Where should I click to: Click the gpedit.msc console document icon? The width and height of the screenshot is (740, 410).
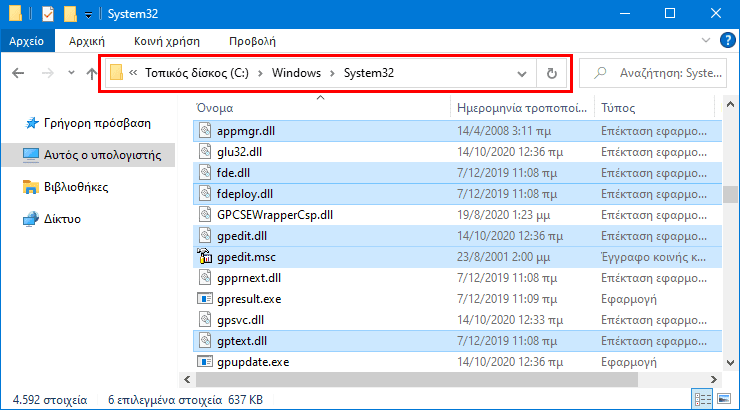[x=204, y=256]
